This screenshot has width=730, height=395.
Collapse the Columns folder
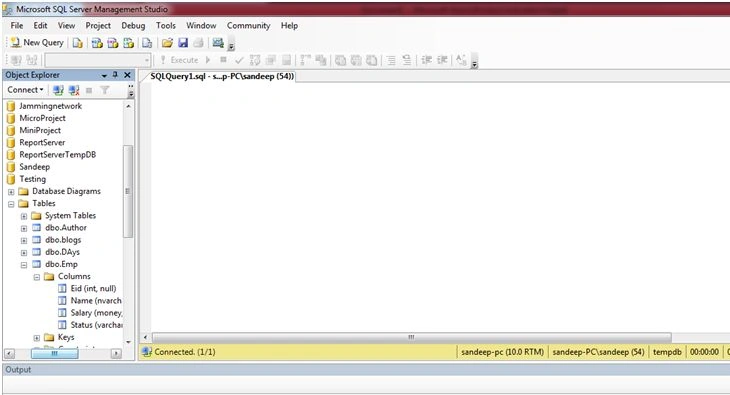click(x=36, y=277)
